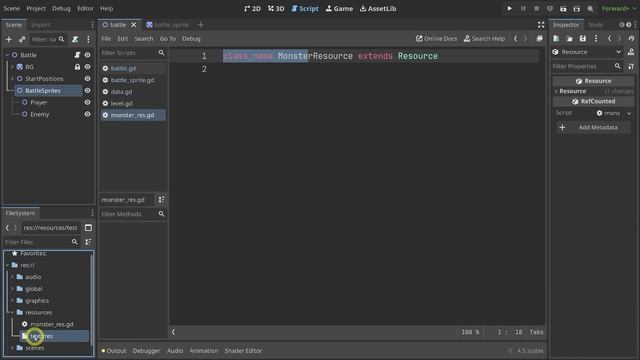Open the Debug menu in top bar
Viewport: 640px width, 360px height.
coord(61,8)
